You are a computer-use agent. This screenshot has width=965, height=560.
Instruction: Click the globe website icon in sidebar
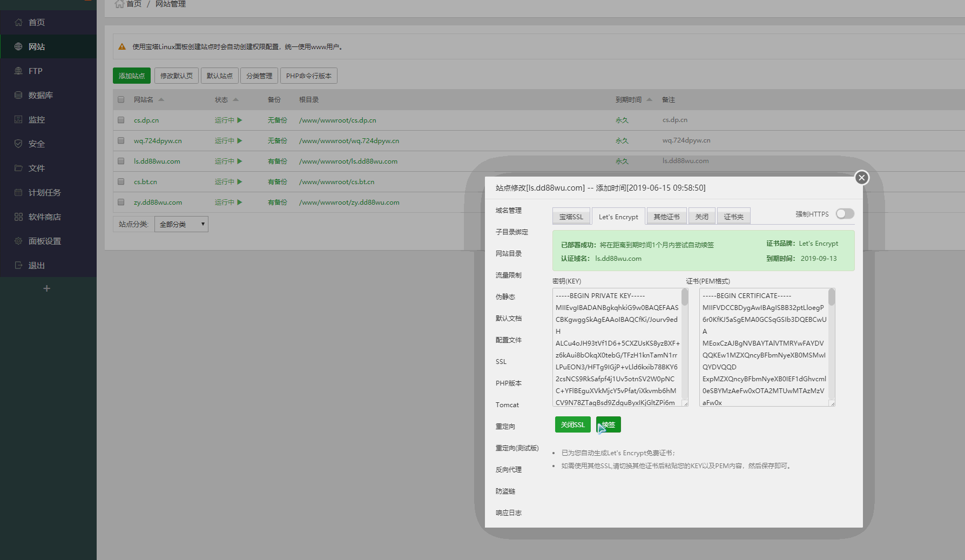[x=18, y=46]
